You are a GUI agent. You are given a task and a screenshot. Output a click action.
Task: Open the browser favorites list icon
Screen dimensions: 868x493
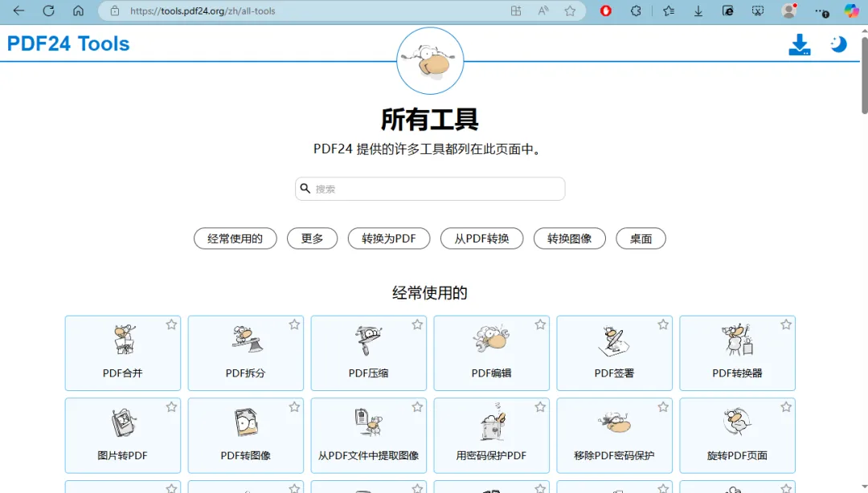[x=669, y=10]
